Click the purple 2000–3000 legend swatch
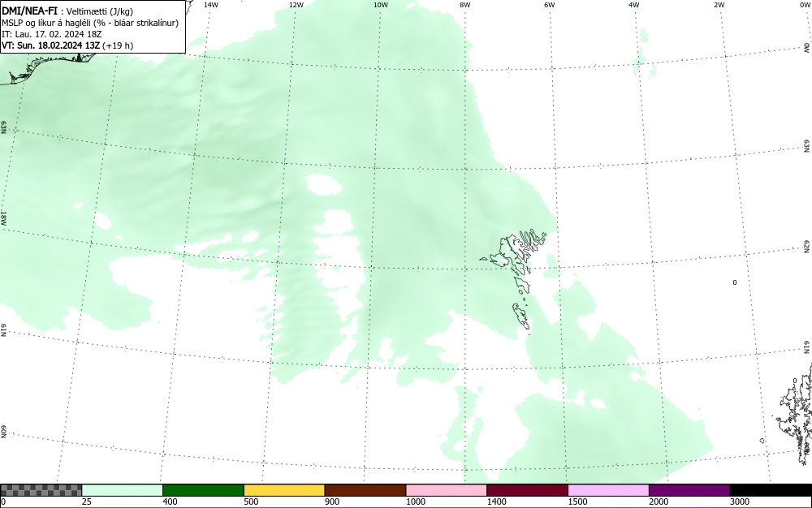 [689, 490]
